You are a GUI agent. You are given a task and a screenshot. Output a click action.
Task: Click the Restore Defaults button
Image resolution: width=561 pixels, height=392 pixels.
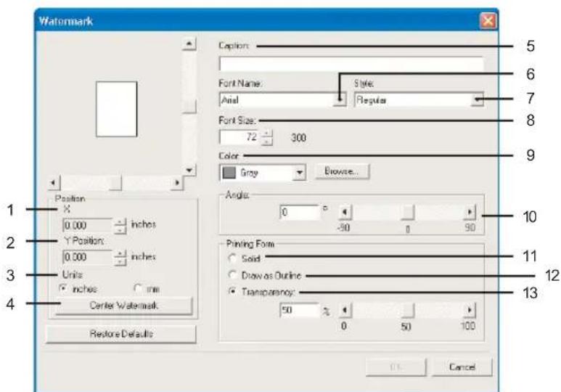tap(121, 334)
